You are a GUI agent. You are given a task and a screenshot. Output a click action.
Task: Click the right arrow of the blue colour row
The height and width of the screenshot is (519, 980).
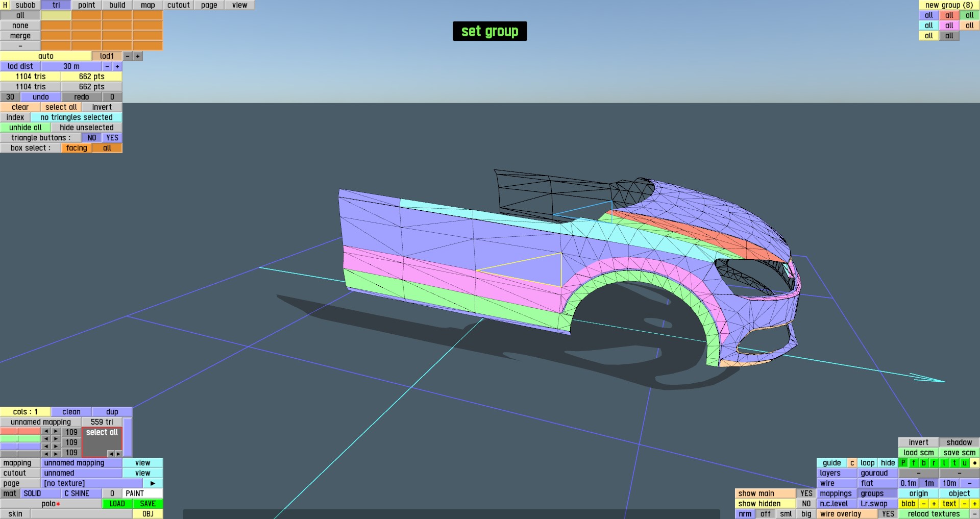click(x=56, y=447)
